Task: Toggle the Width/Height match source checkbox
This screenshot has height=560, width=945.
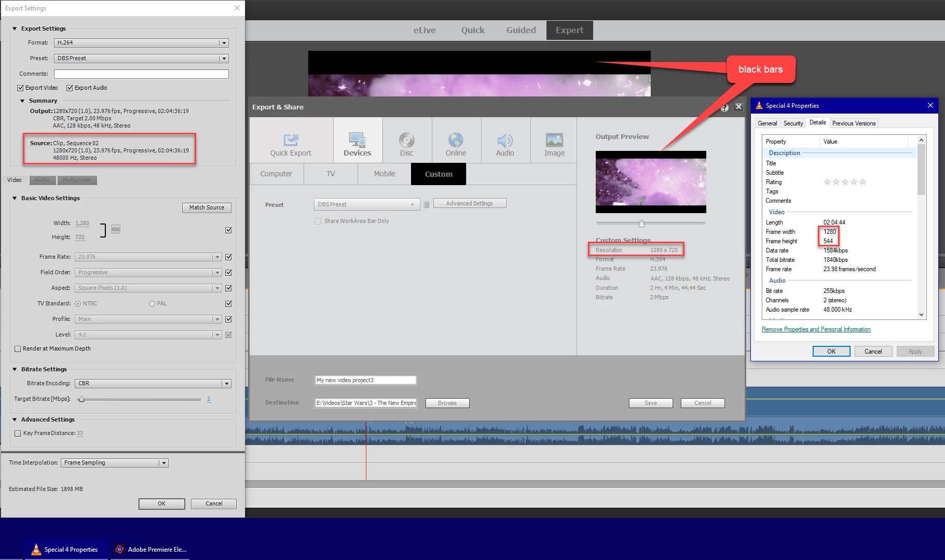Action: click(x=228, y=230)
